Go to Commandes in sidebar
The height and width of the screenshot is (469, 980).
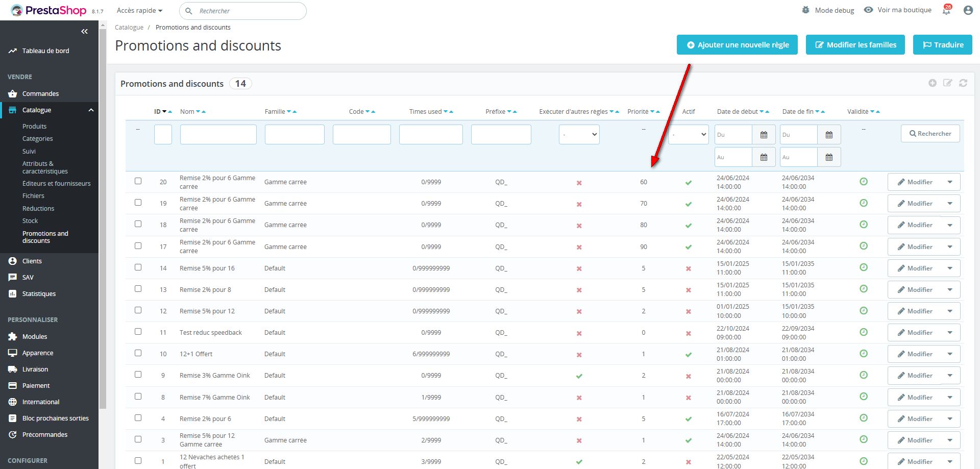tap(40, 94)
